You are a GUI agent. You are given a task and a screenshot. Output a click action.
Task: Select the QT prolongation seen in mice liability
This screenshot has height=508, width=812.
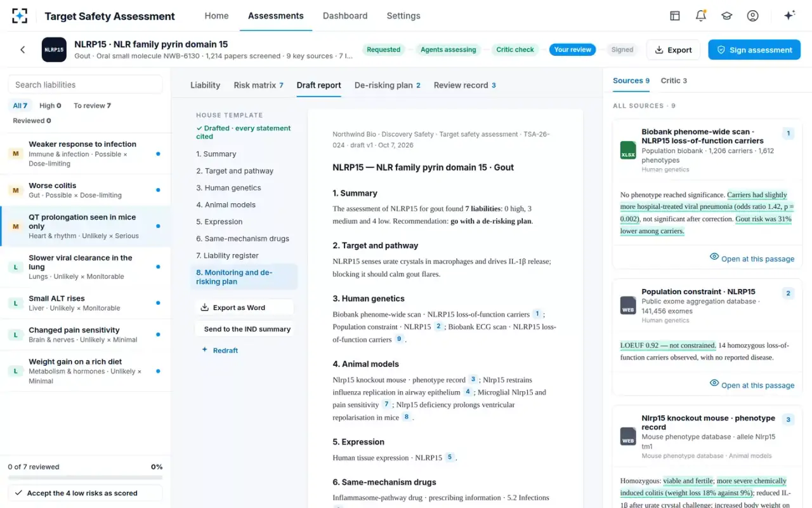(86, 226)
